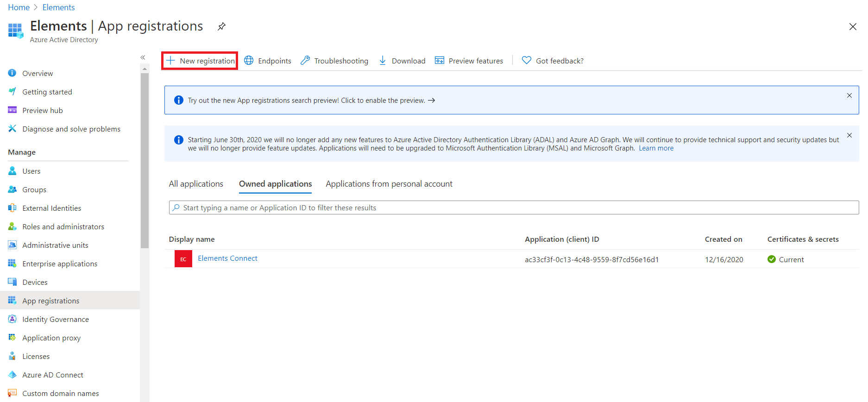
Task: Dismiss the search preview banner
Action: (849, 95)
